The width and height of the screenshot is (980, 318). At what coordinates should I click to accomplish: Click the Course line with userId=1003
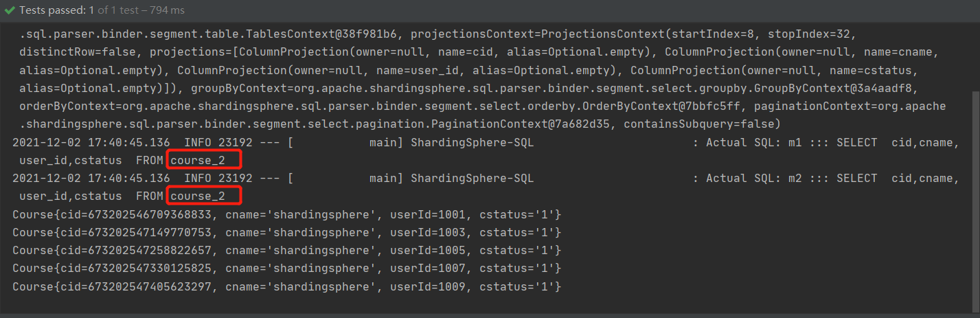click(286, 233)
